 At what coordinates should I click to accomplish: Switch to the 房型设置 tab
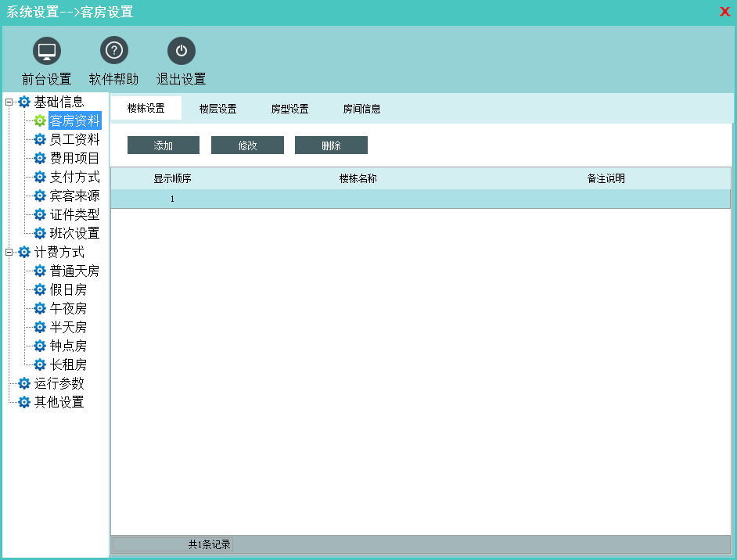[289, 109]
